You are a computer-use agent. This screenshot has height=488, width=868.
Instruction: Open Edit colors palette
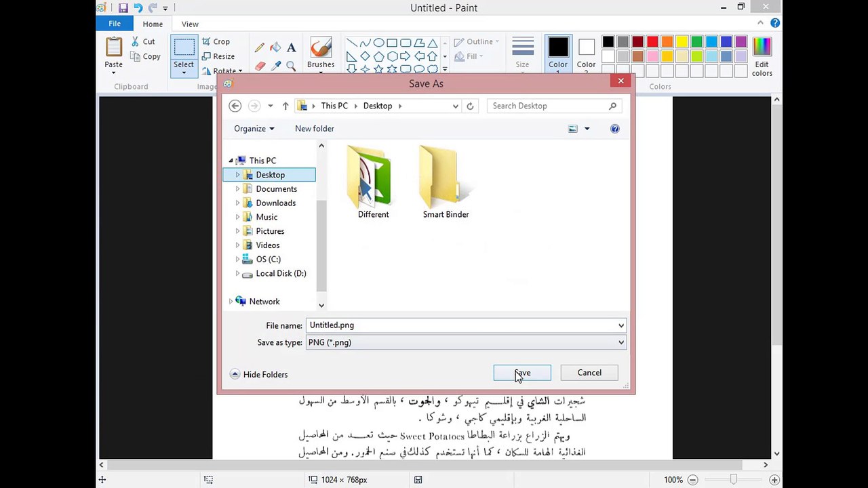762,56
